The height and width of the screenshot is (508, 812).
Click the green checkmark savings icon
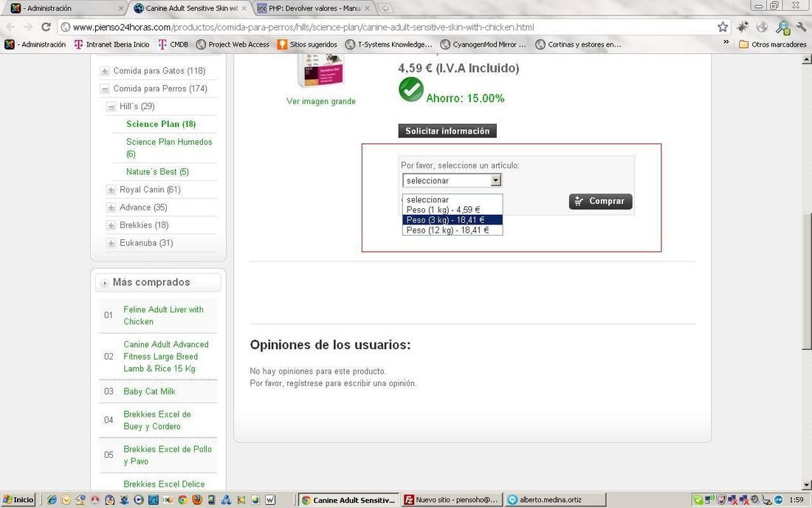[x=411, y=89]
